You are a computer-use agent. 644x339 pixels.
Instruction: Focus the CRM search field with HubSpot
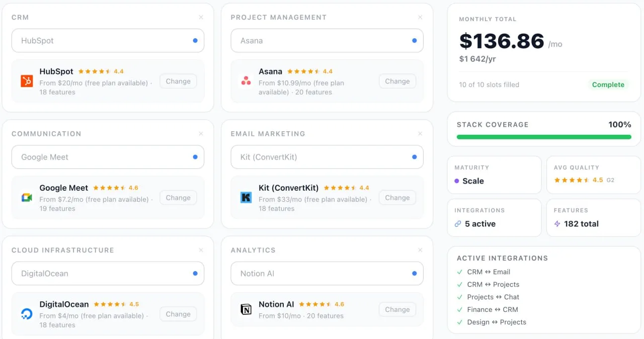pos(108,41)
